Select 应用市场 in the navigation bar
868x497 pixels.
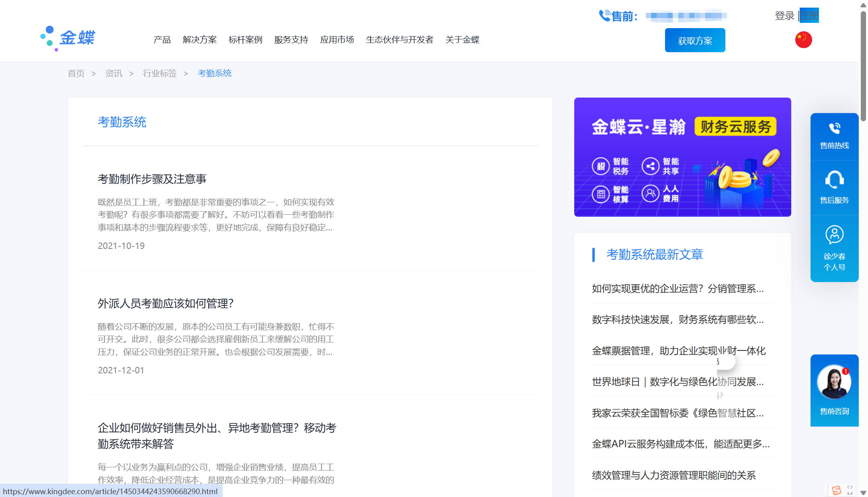click(337, 40)
